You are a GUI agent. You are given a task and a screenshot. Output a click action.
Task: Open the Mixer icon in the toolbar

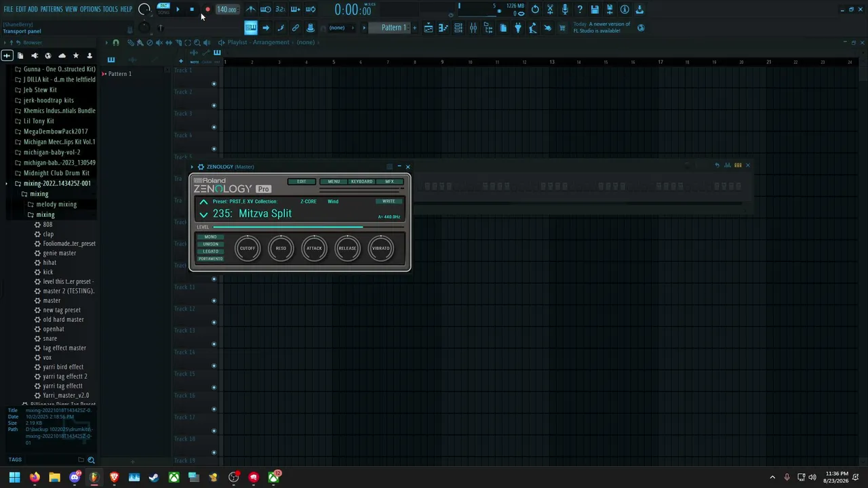tap(473, 28)
